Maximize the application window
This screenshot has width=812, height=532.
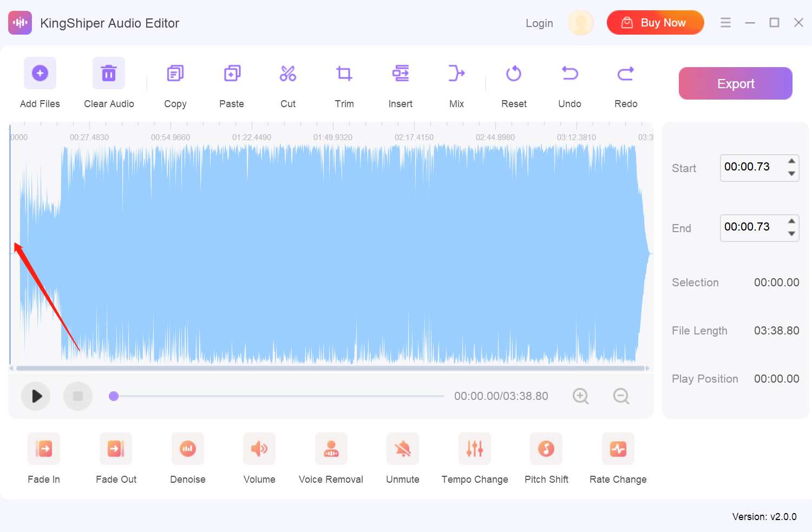pos(774,23)
